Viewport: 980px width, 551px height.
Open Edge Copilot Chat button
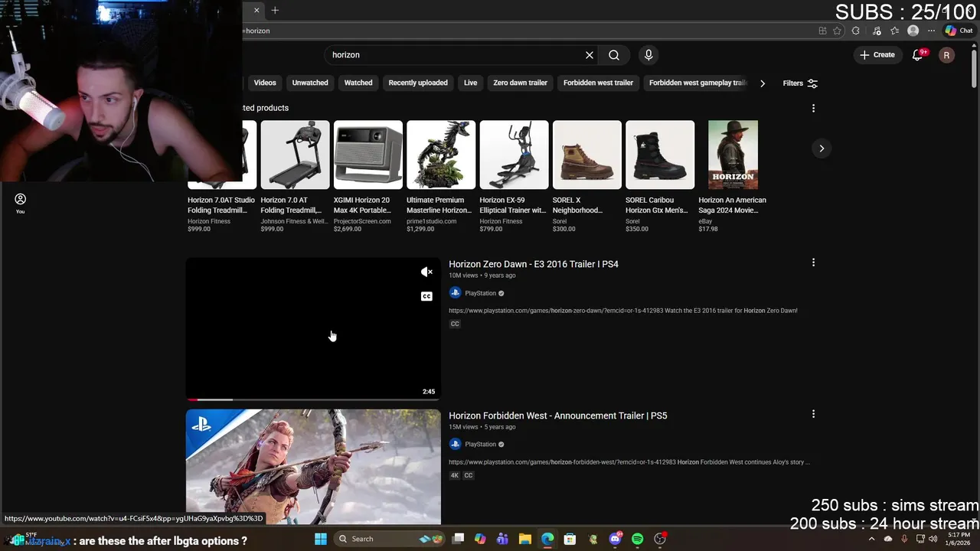point(959,31)
